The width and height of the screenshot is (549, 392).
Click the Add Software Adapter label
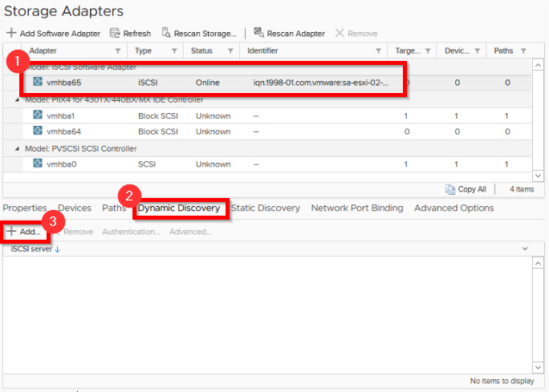point(60,34)
